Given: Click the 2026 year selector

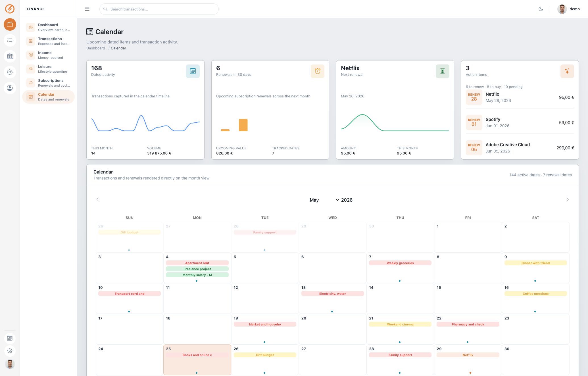Looking at the screenshot, I should (x=347, y=200).
